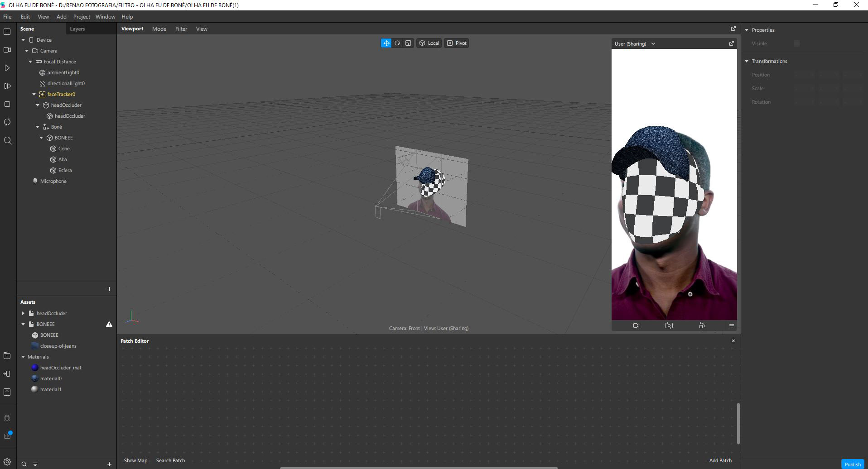
Task: Open the settings gear icon
Action: pos(7,462)
